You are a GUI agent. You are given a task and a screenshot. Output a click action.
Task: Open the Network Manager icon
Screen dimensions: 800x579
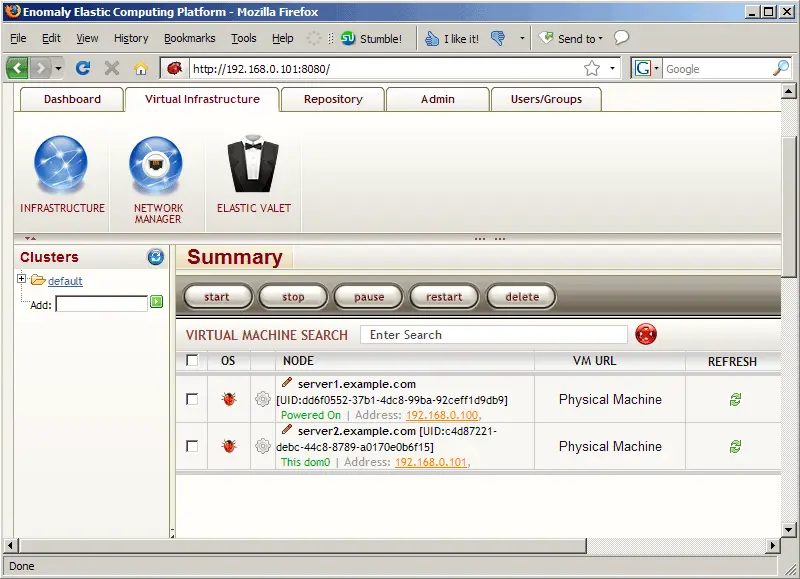(156, 164)
